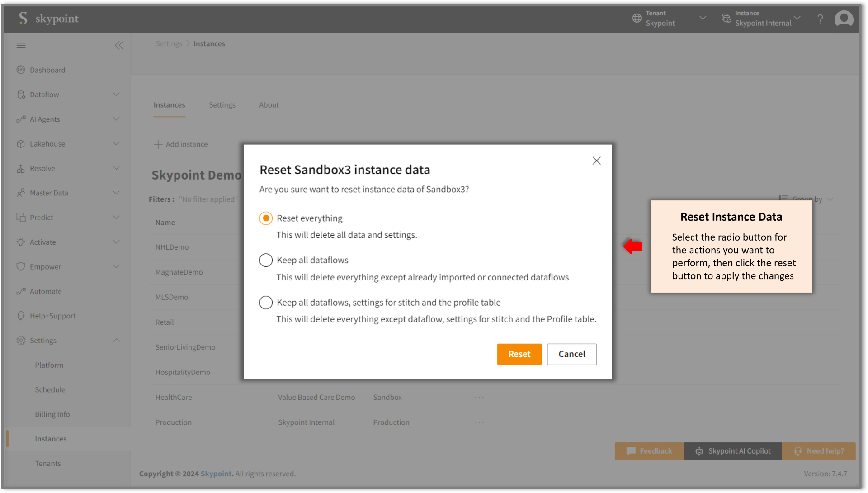Screen dimensions: 868x493
Task: Open the Skypoint AI Copilot
Action: pos(733,450)
